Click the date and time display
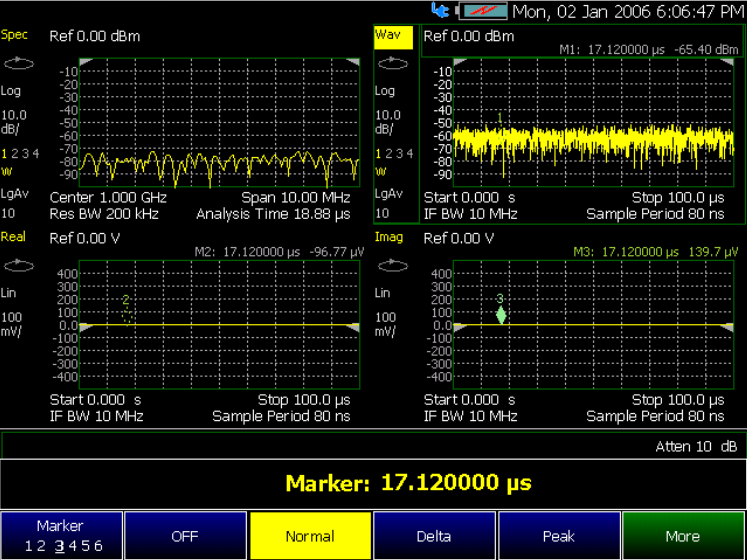This screenshot has width=747, height=560. [628, 12]
